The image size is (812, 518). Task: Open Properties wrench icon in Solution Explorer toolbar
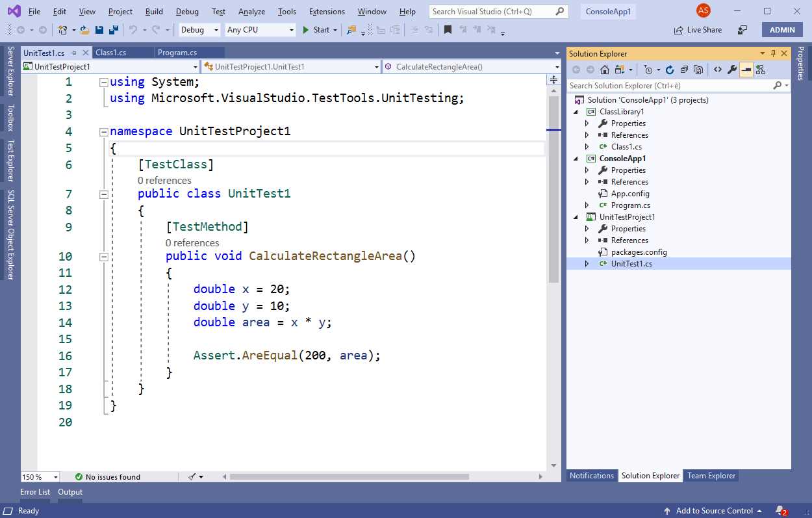pos(732,70)
